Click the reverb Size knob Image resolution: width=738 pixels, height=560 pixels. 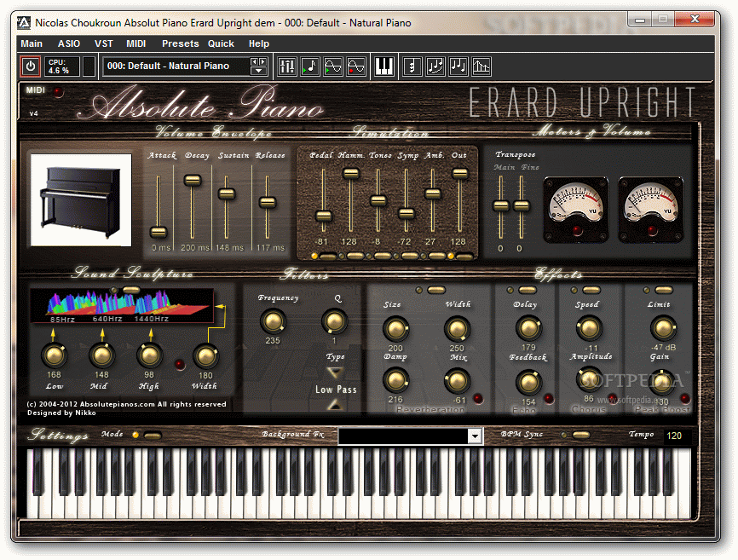pyautogui.click(x=395, y=329)
